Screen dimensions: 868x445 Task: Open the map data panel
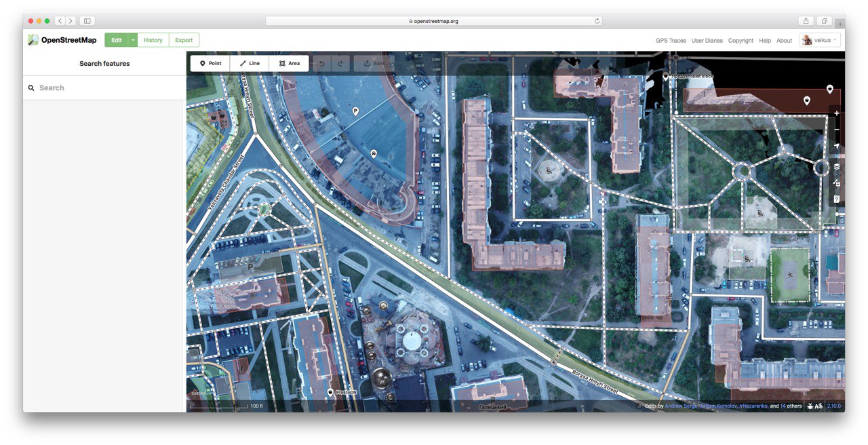tap(837, 183)
